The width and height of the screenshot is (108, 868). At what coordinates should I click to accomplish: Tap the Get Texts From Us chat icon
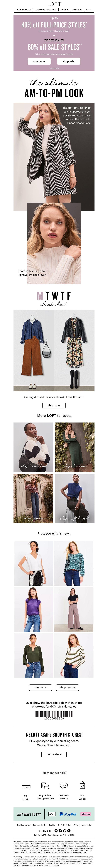(64, 786)
